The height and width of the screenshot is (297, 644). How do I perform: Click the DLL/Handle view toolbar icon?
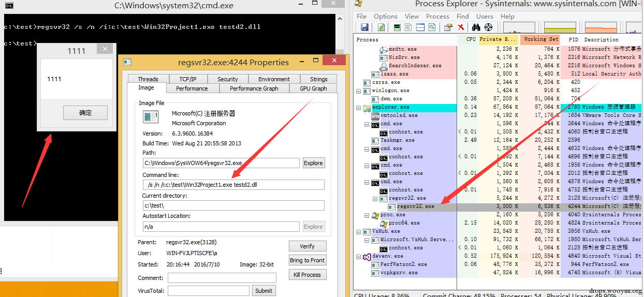click(x=432, y=27)
